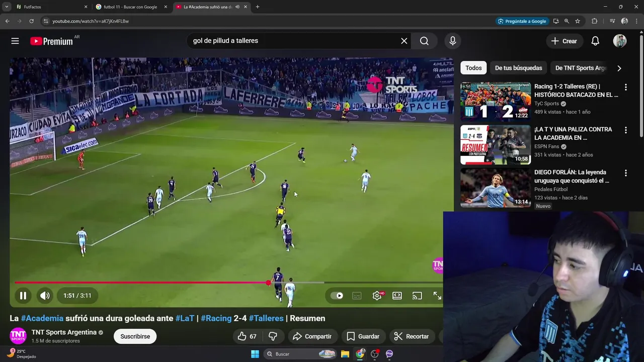Click Pregúntale a Google lens button
The image size is (644, 362).
(x=522, y=21)
